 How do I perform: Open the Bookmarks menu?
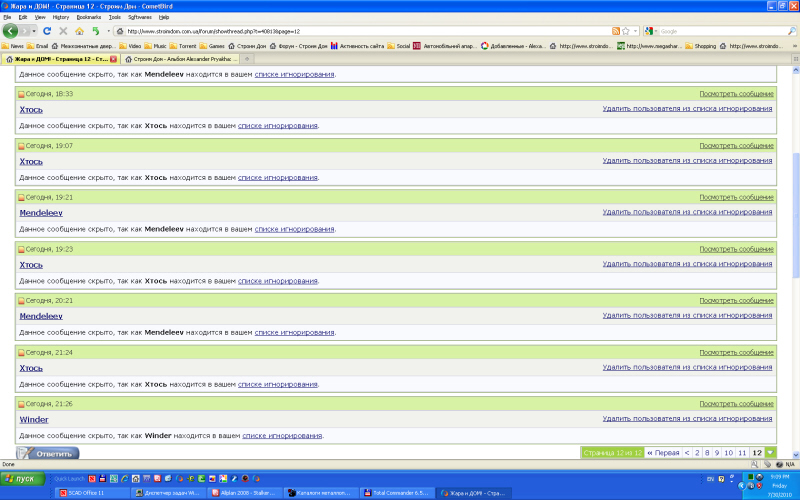tap(89, 17)
